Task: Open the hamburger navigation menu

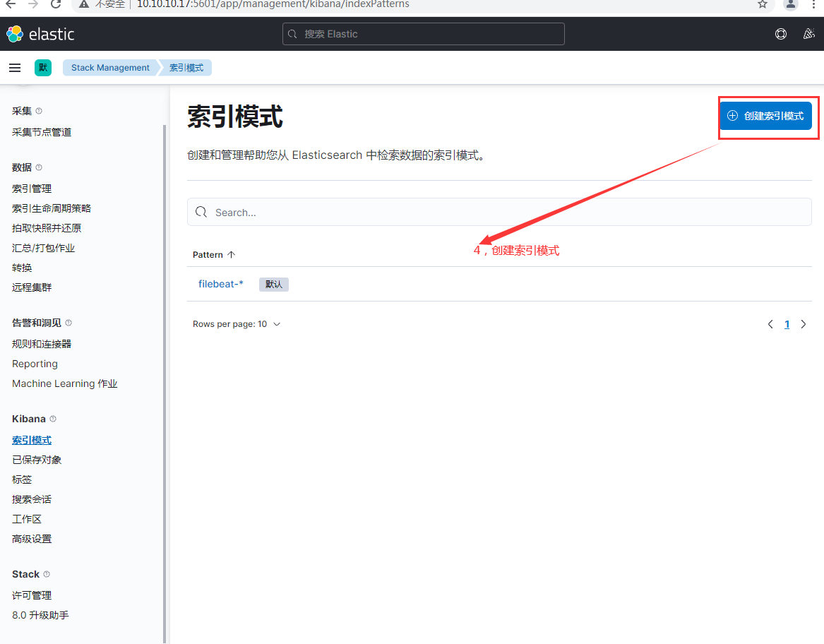Action: (15, 68)
